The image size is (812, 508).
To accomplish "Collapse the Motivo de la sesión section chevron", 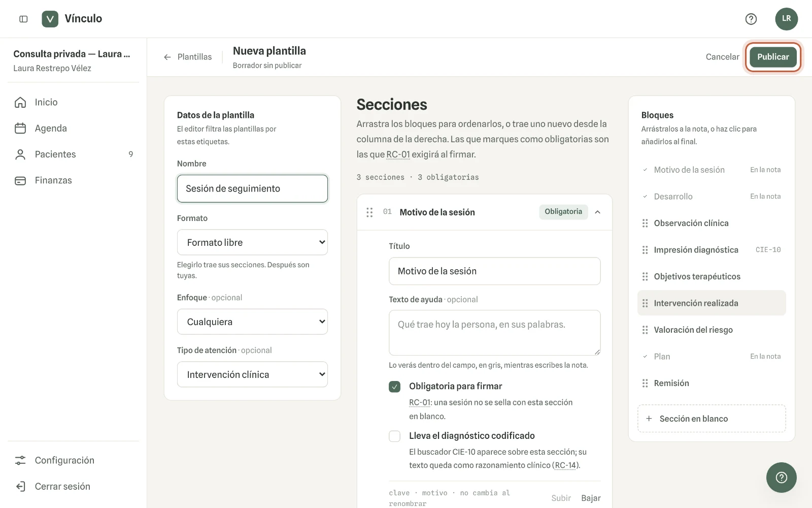I will 598,212.
